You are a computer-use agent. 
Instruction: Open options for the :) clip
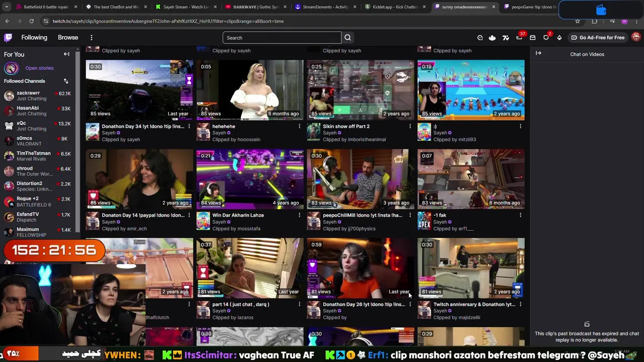(x=521, y=126)
